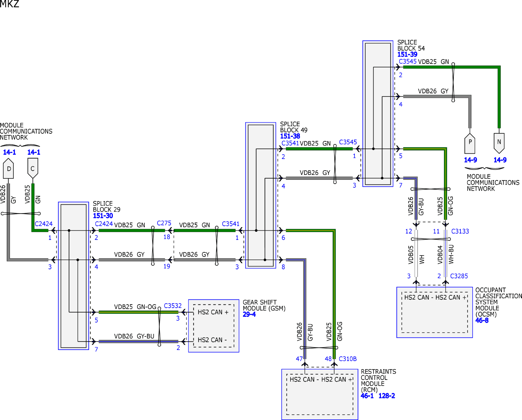Open the 46-1 RCM page reference
This screenshot has width=522, height=420.
(367, 396)
